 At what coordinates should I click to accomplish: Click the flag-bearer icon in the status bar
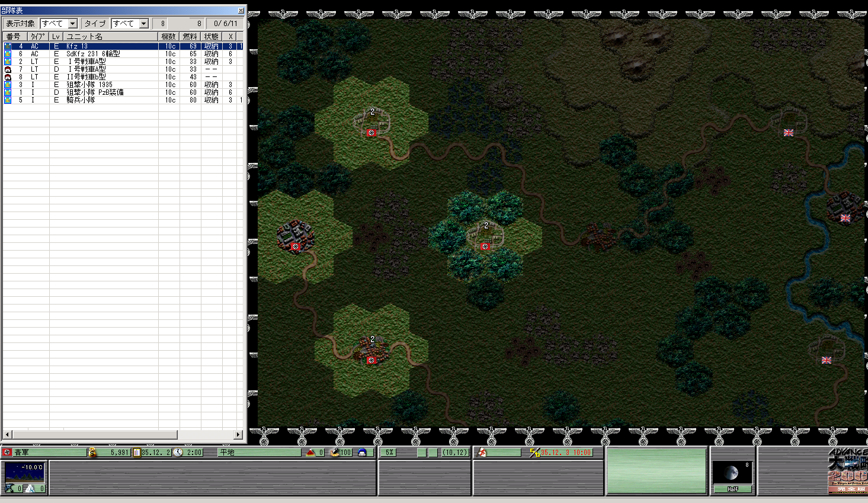coord(482,453)
